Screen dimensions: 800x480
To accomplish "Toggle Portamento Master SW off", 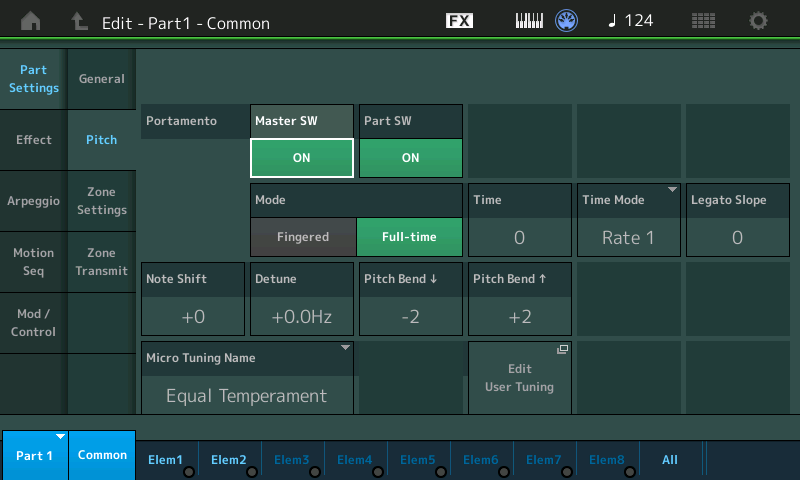I will coord(302,157).
